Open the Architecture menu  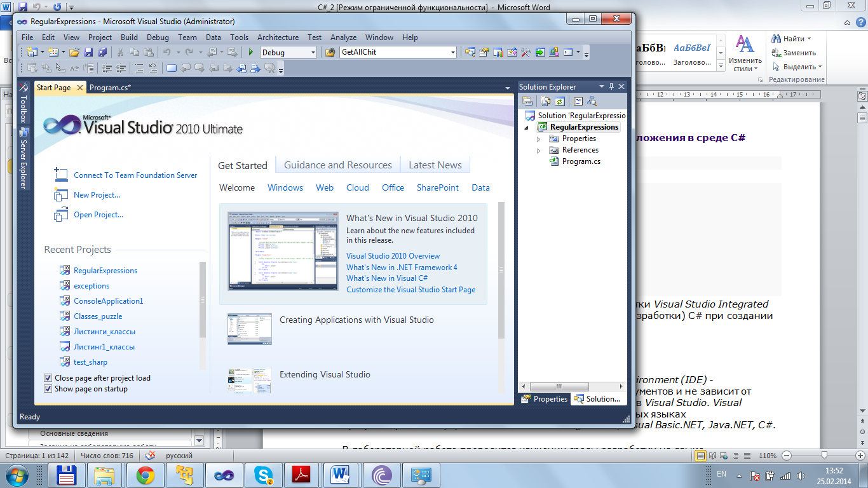pyautogui.click(x=278, y=37)
